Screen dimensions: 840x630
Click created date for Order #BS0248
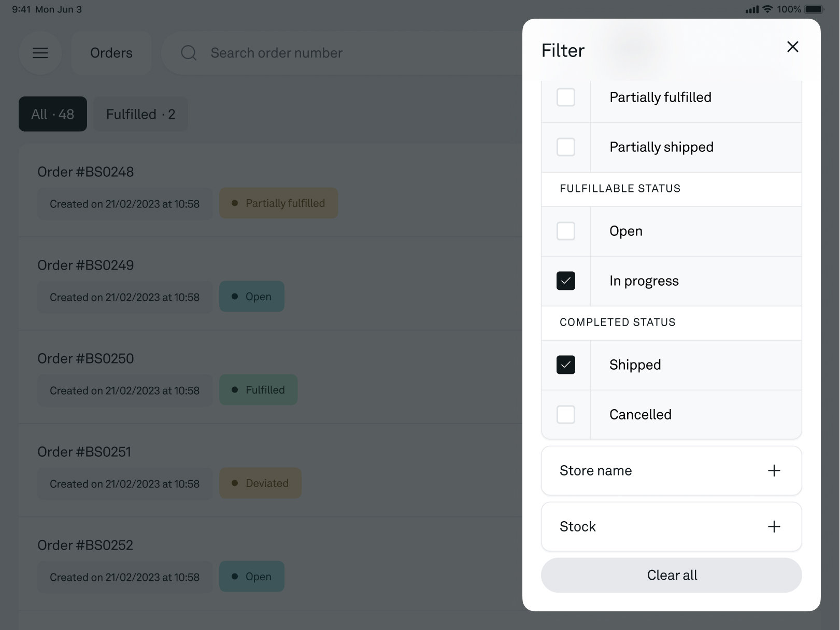click(125, 204)
